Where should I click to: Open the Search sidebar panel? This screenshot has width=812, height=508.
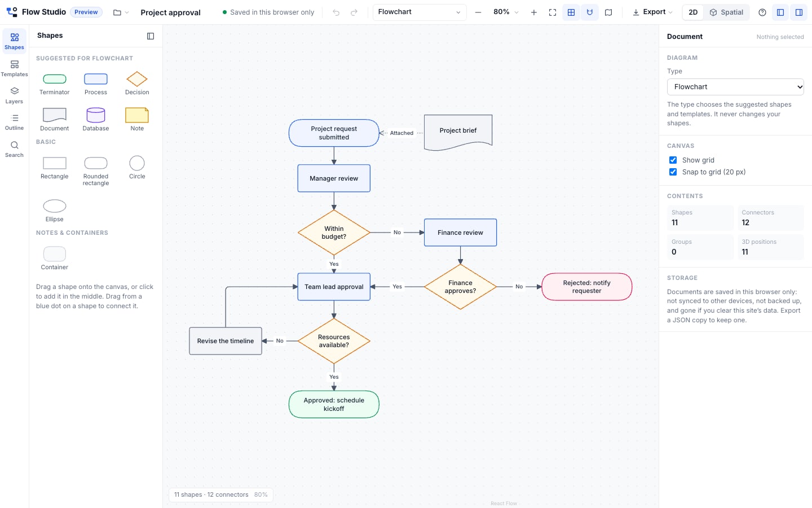14,149
